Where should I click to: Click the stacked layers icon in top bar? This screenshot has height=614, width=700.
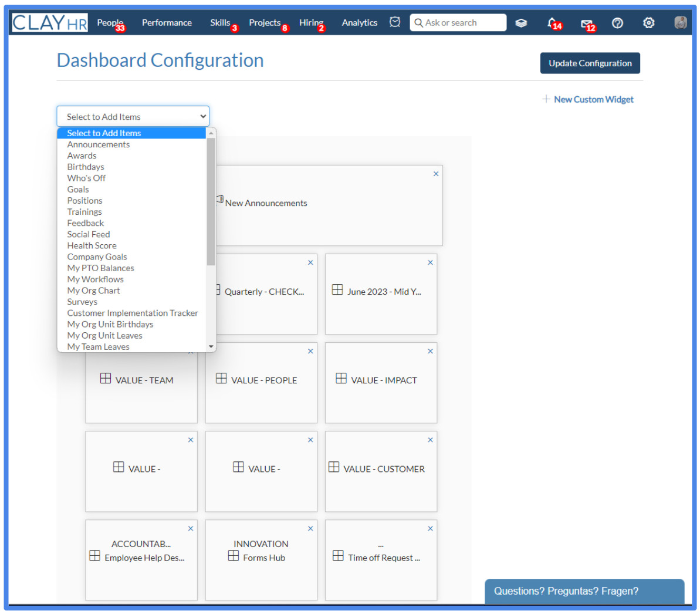point(521,22)
